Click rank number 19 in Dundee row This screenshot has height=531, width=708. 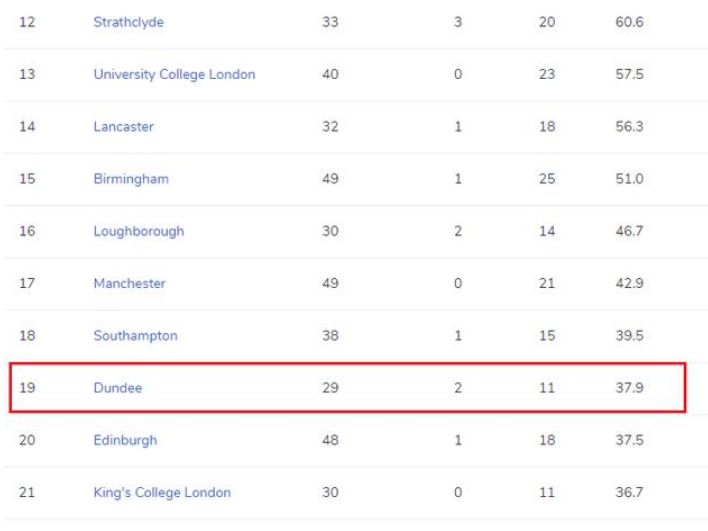27,388
